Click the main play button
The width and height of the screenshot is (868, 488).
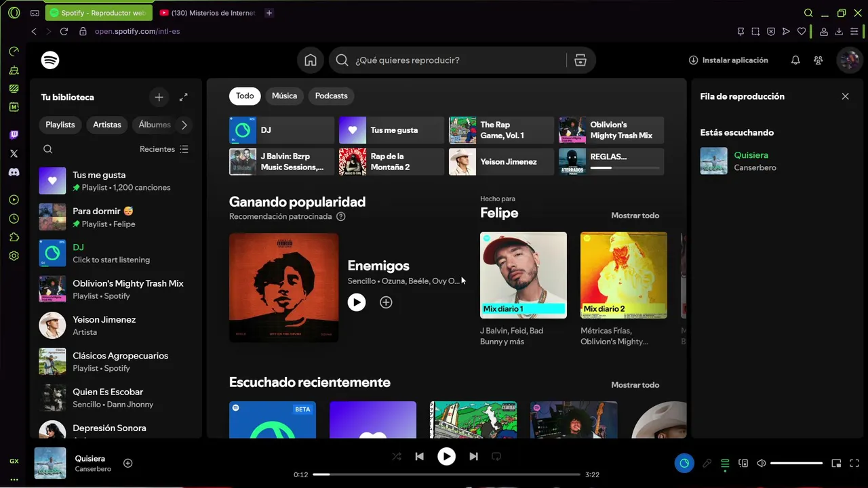click(446, 457)
